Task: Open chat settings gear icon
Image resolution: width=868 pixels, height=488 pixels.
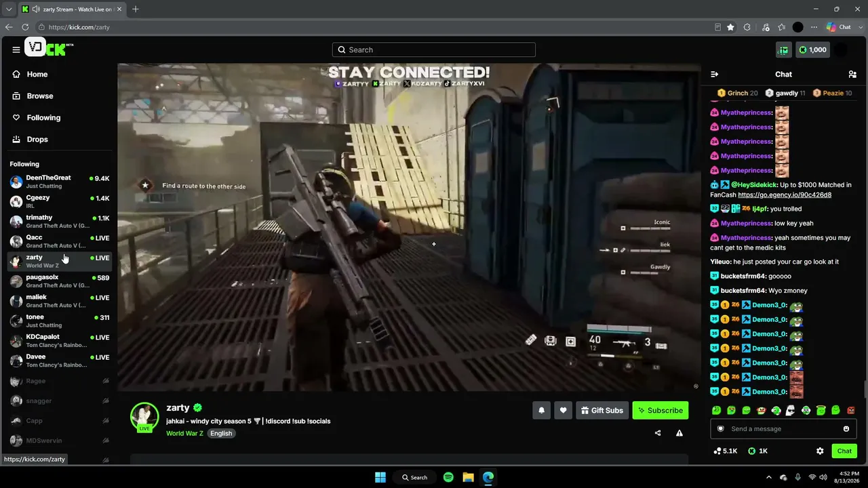Action: 820,451
